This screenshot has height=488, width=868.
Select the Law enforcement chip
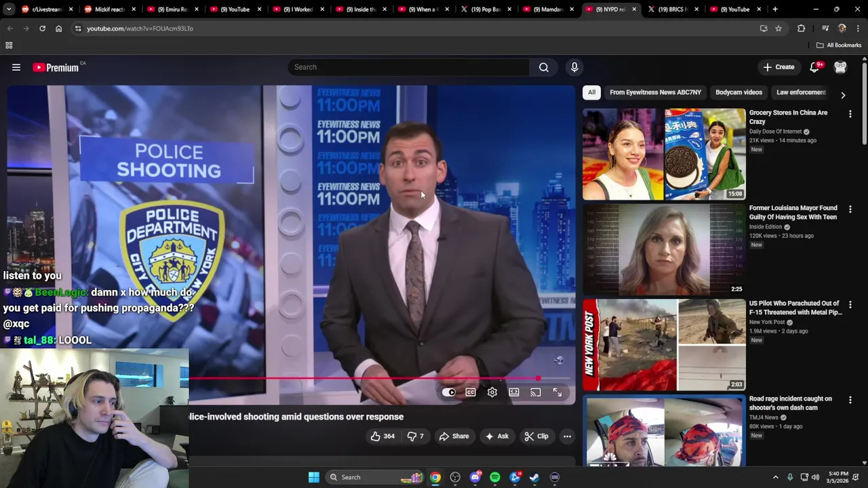click(801, 92)
